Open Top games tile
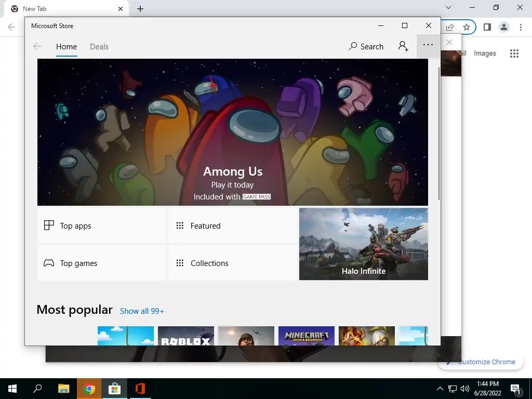Viewport: 532px width, 399px height. [102, 263]
